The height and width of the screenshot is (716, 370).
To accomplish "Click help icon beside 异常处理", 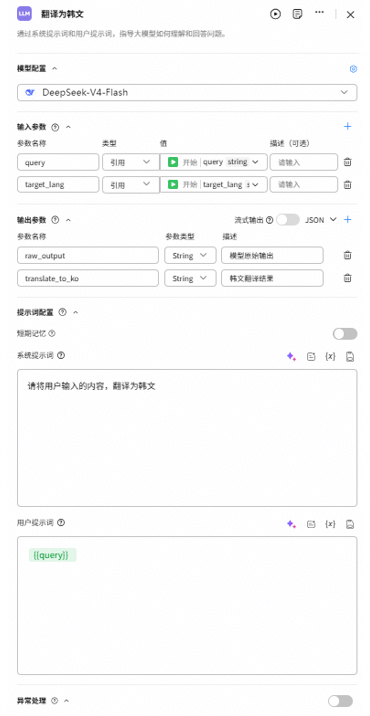I will click(x=55, y=701).
